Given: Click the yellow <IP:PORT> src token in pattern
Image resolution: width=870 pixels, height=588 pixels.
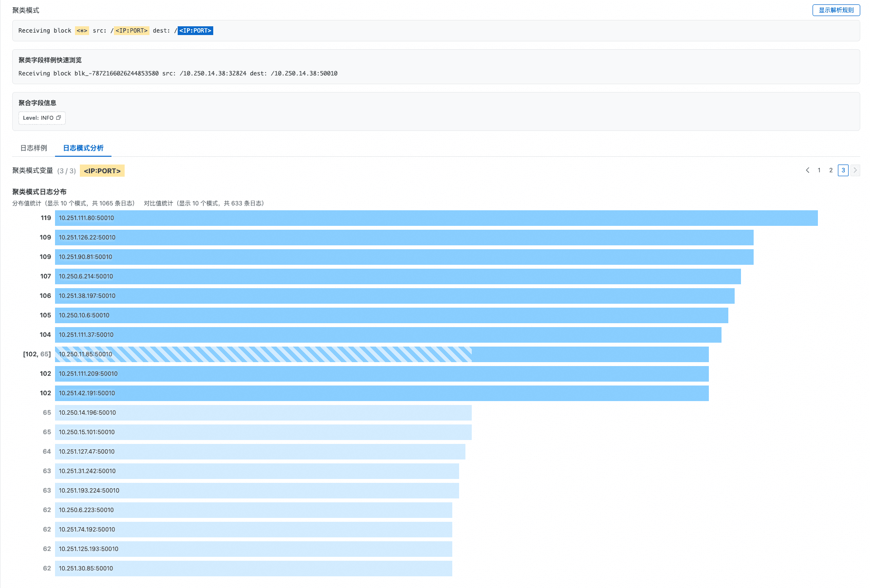Looking at the screenshot, I should (131, 31).
